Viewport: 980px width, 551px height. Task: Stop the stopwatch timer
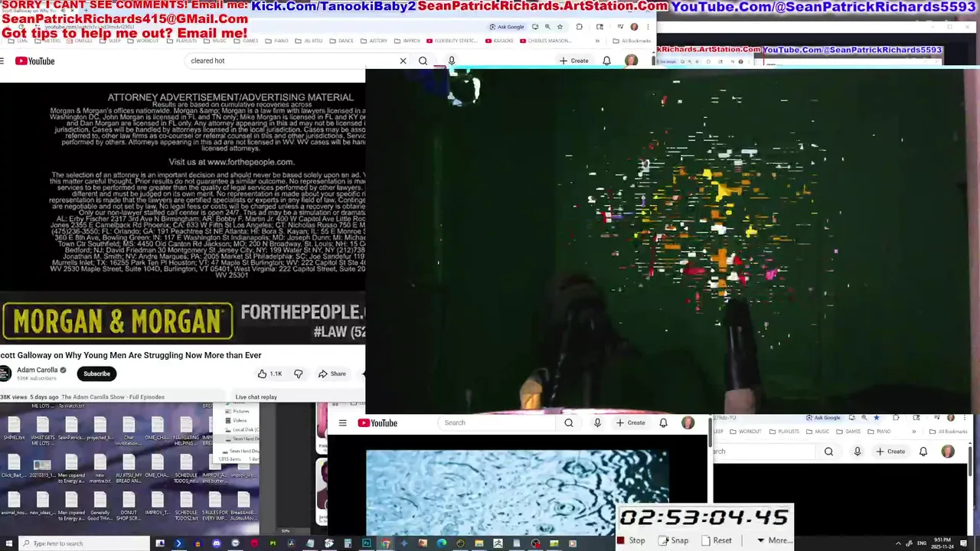(x=632, y=540)
